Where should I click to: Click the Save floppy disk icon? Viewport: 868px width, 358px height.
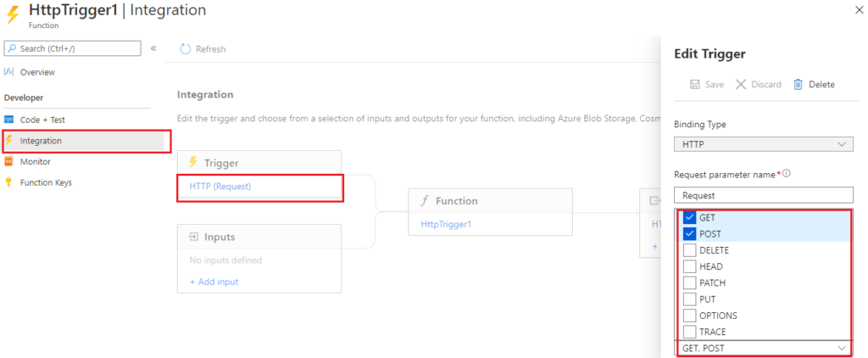[x=694, y=84]
